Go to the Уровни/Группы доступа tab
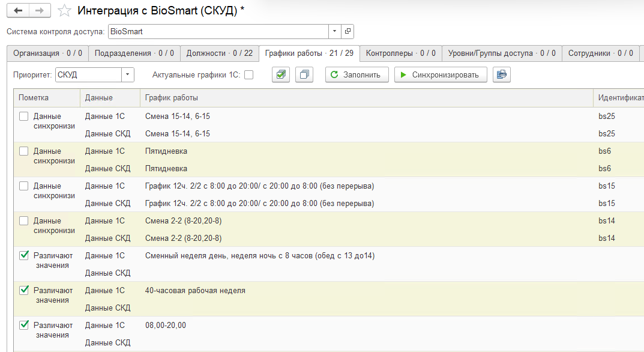This screenshot has width=644, height=352. [501, 53]
